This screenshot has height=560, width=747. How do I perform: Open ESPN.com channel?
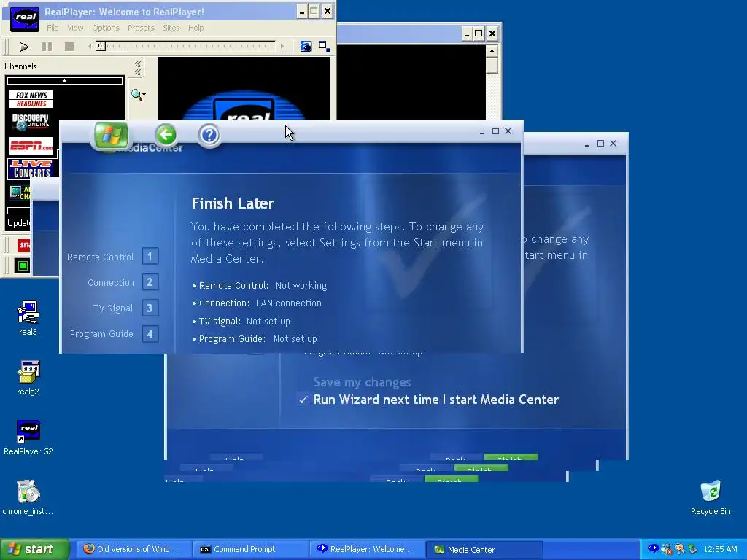(31, 146)
